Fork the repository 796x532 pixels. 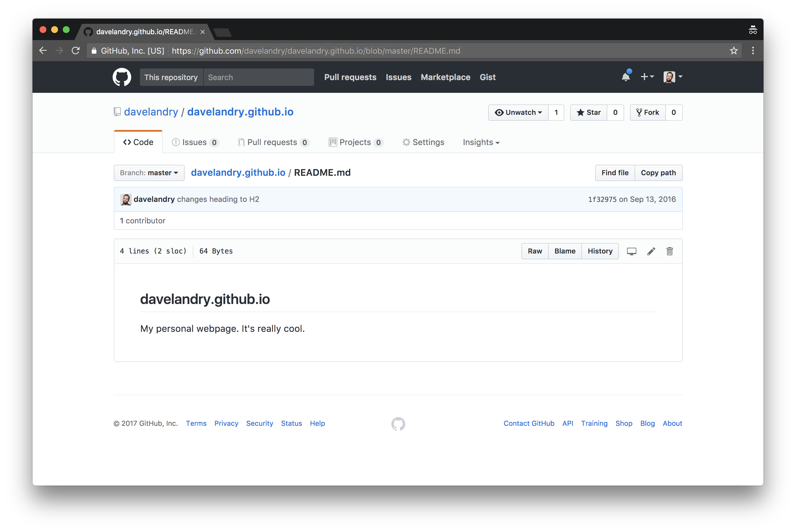click(648, 113)
